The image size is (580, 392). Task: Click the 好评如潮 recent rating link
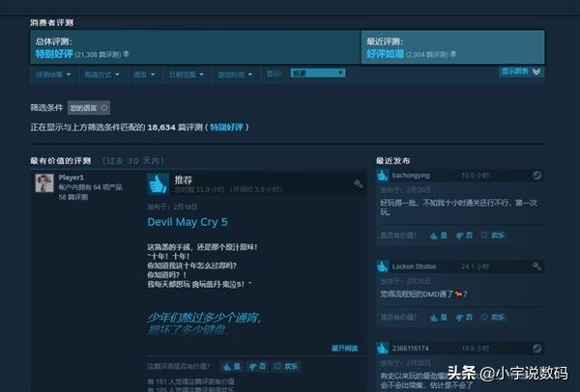(x=385, y=54)
